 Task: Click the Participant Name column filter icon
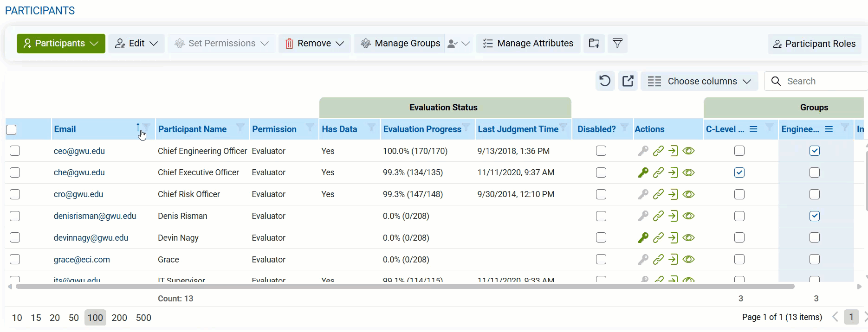coord(240,127)
